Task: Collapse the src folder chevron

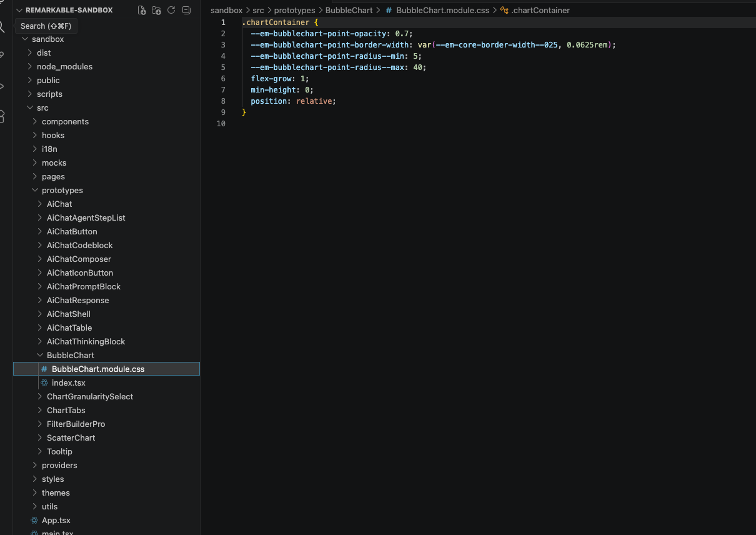Action: click(x=30, y=107)
